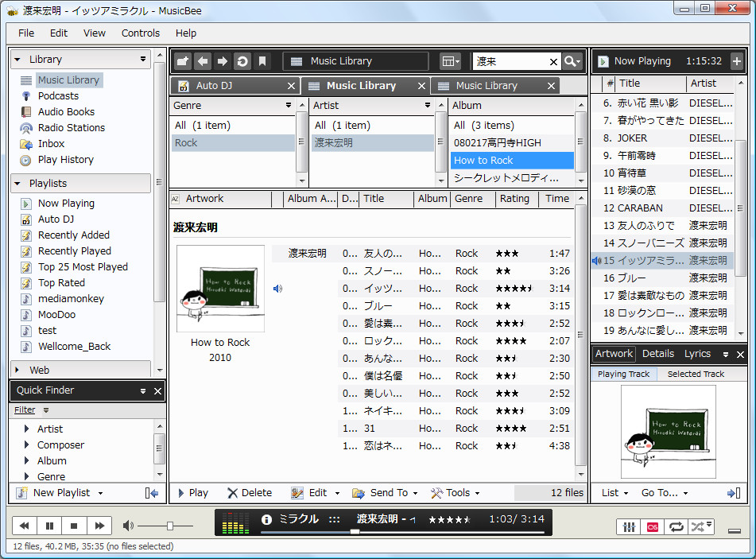Toggle Last.fm scrobbling
The width and height of the screenshot is (756, 559).
[x=653, y=526]
